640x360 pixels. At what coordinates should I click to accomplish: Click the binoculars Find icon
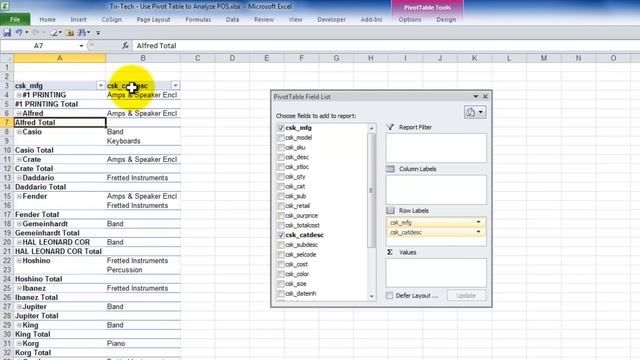(82, 33)
